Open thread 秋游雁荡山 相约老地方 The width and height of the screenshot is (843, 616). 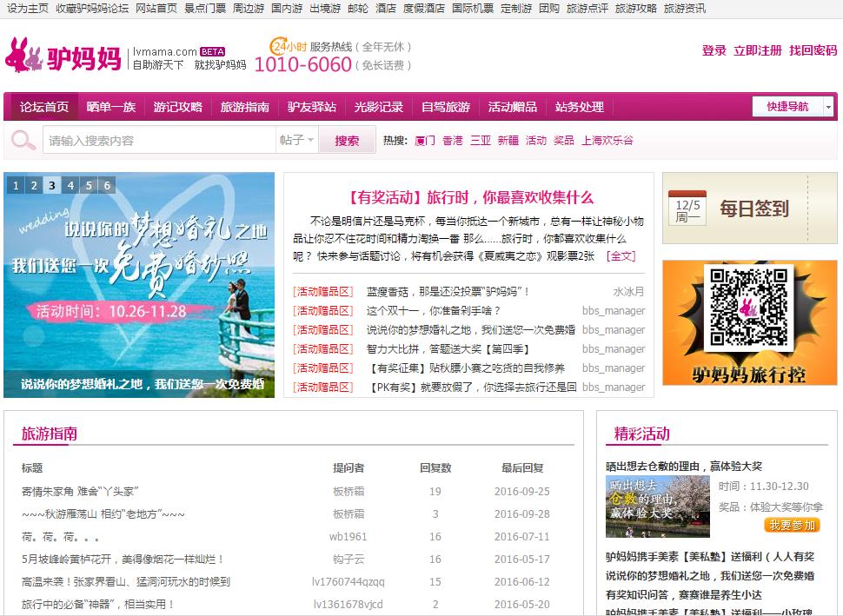(x=103, y=513)
